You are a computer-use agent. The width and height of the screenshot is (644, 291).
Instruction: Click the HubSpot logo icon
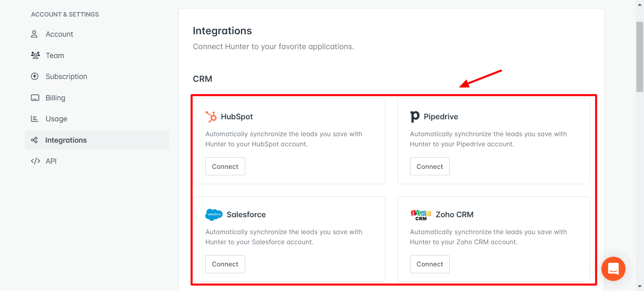(211, 117)
